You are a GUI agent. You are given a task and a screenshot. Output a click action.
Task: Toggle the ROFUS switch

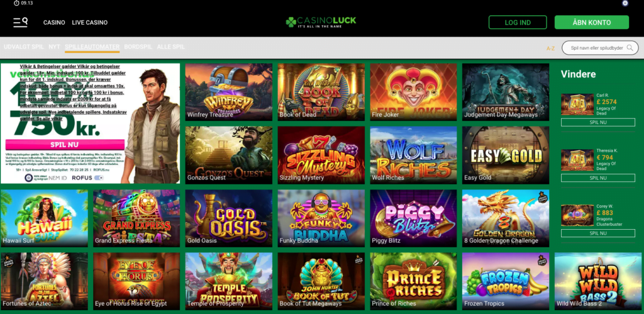[99, 177]
